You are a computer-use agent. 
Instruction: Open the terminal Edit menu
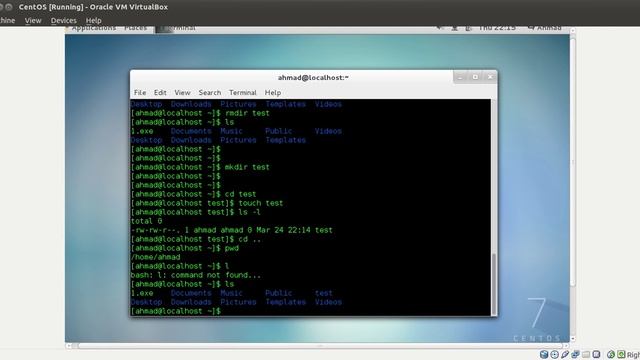click(160, 93)
